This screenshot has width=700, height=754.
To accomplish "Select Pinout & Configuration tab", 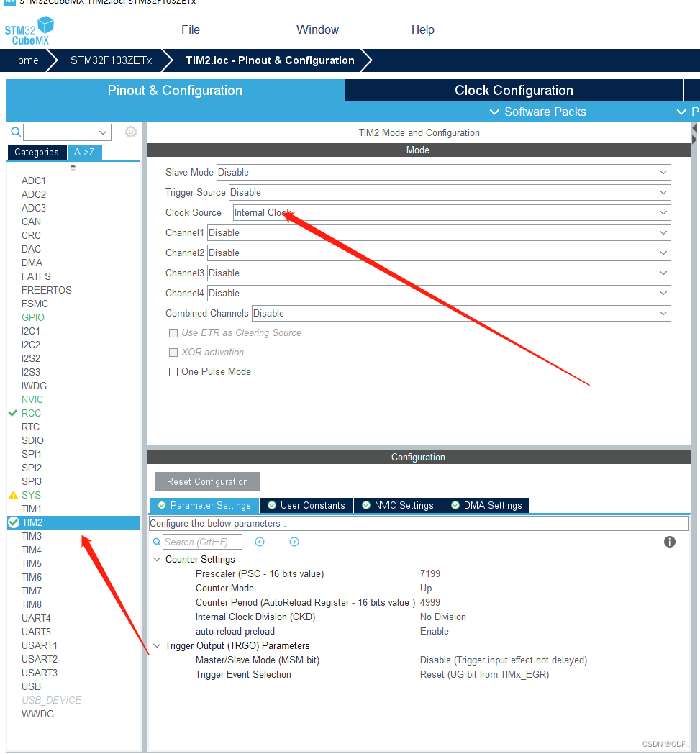I will point(175,91).
